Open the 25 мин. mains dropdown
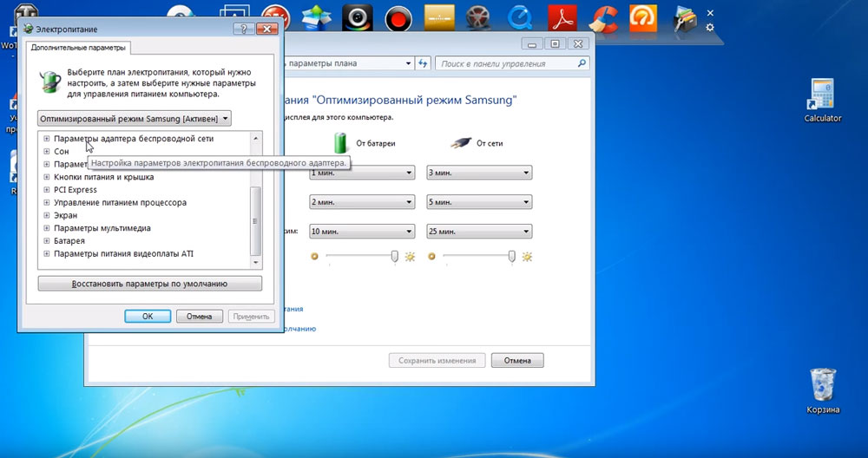Viewport: 868px width, 458px height. click(x=479, y=232)
